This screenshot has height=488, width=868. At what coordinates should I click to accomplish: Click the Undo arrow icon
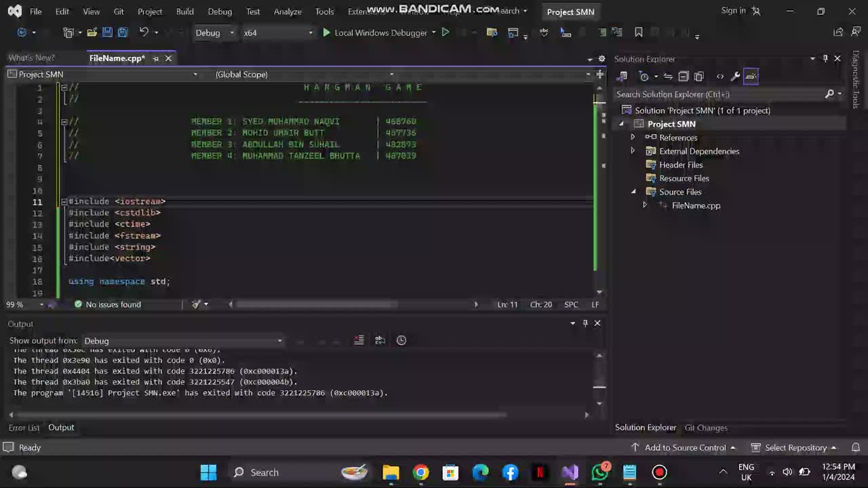(x=144, y=33)
